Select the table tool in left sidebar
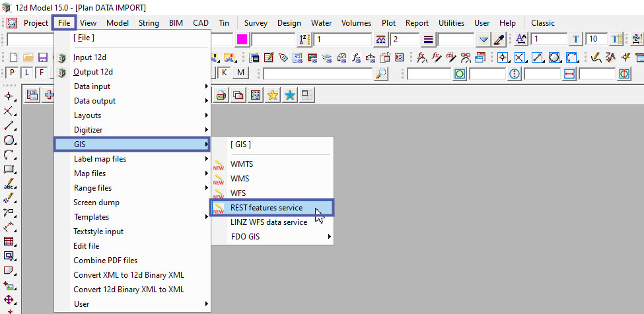Viewport: 644px width, 314px height. pos(9,241)
